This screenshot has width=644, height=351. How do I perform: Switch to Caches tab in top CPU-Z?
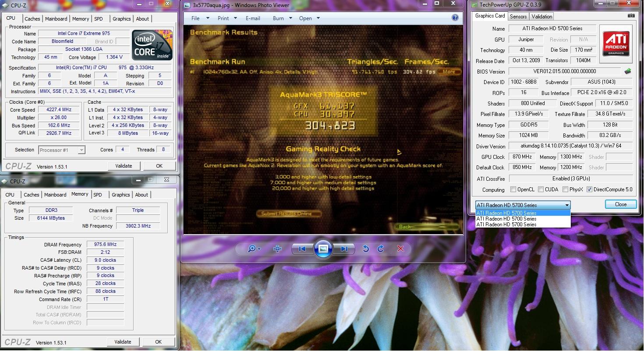pyautogui.click(x=32, y=19)
